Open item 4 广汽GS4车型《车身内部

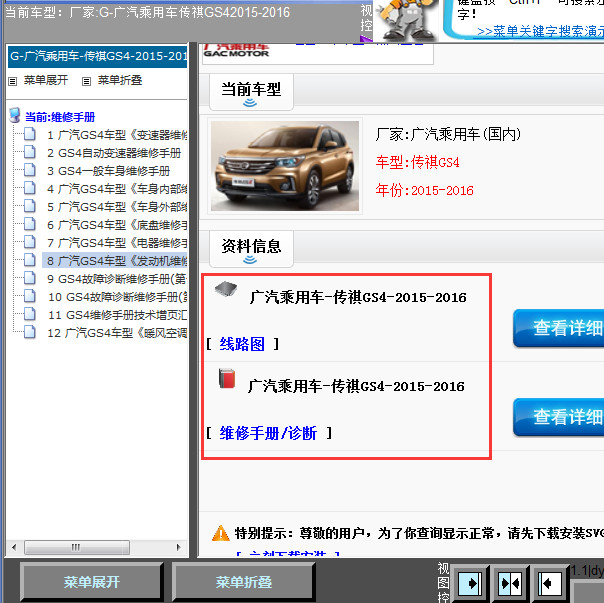[117, 189]
